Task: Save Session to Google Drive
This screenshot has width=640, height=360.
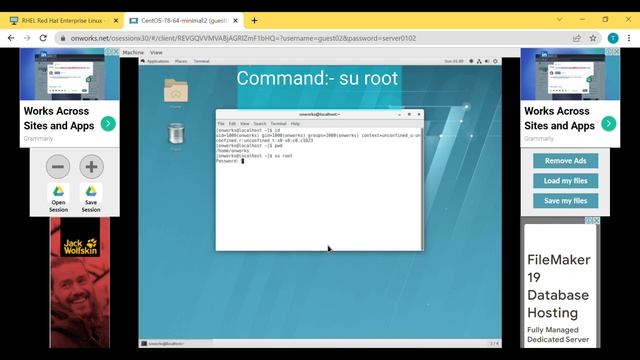Action: (91, 198)
